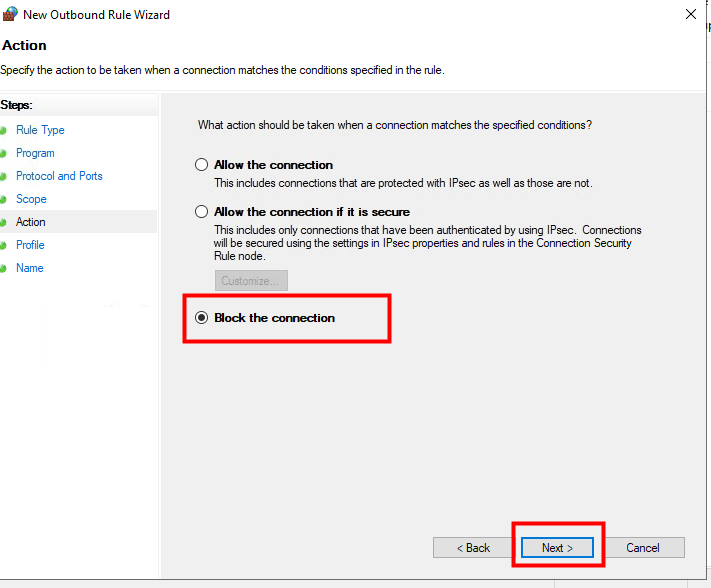This screenshot has height=588, width=711.
Task: Open the Scope step
Action: pyautogui.click(x=31, y=199)
